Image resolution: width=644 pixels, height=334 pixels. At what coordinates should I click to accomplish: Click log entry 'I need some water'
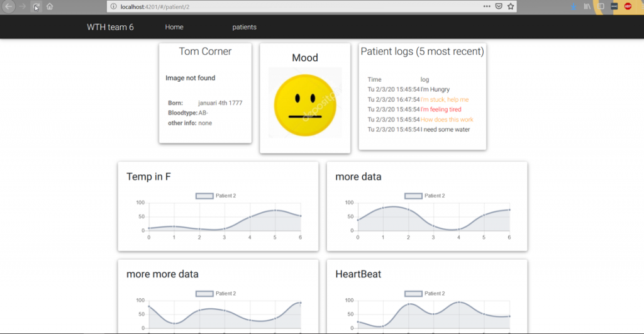coord(445,130)
